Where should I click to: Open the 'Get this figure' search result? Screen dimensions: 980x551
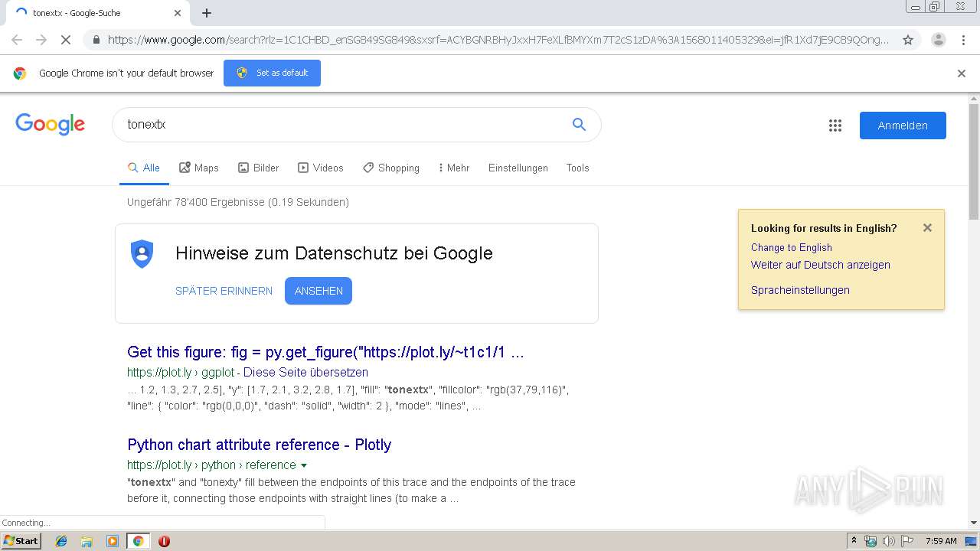pyautogui.click(x=326, y=352)
